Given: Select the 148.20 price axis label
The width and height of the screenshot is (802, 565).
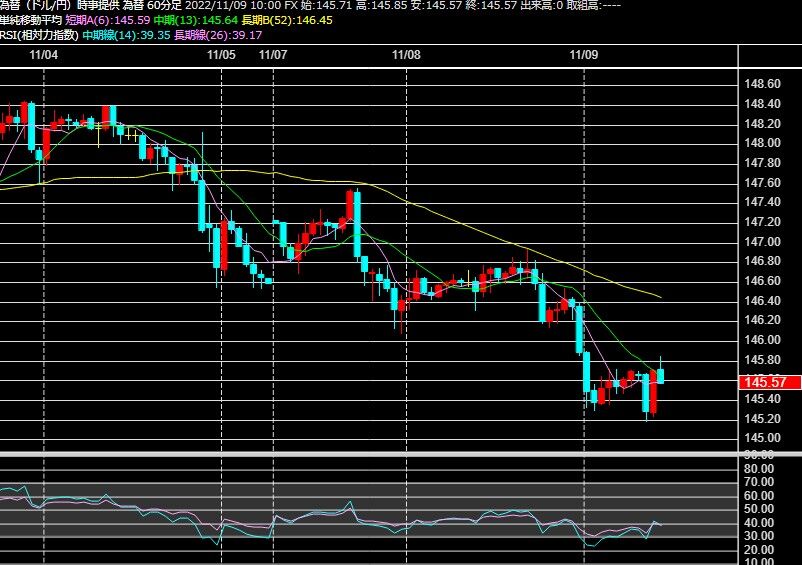Looking at the screenshot, I should [x=762, y=124].
